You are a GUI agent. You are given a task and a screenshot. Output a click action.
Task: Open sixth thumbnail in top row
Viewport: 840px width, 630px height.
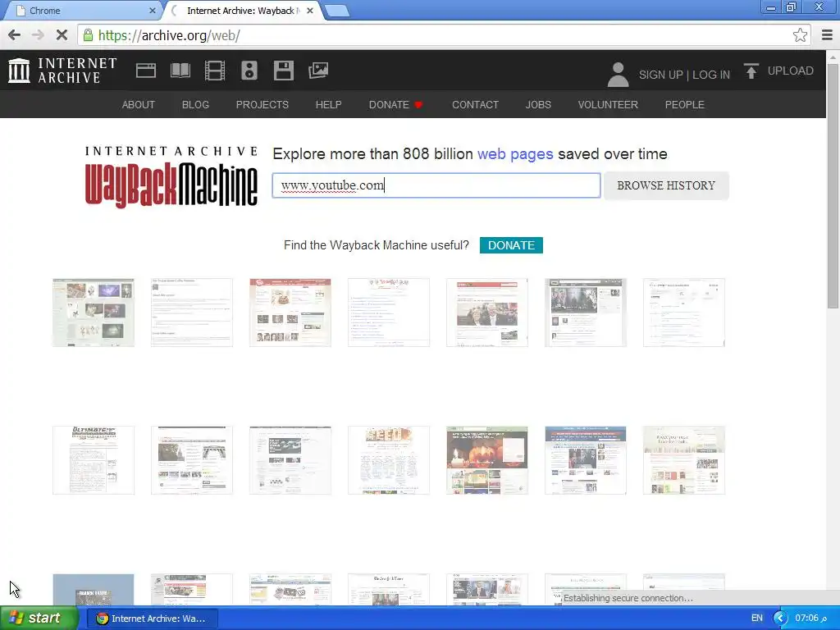click(586, 313)
